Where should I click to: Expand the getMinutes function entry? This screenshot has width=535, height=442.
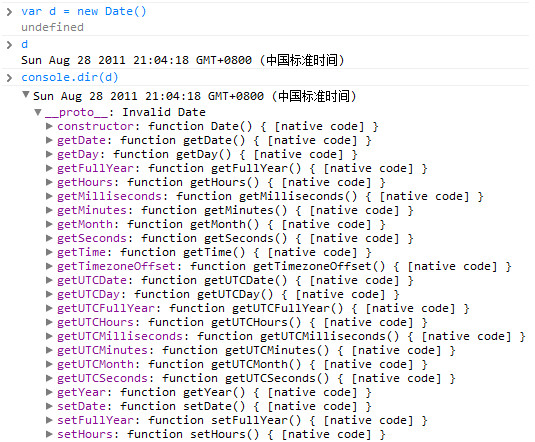pos(49,210)
